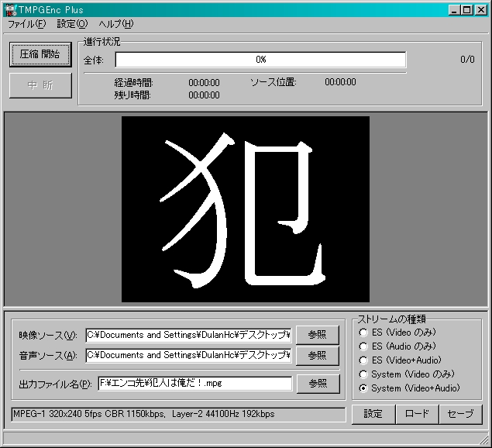Click the video preview showing 犯 character
Viewport: 492px width, 448px height.
(x=246, y=209)
